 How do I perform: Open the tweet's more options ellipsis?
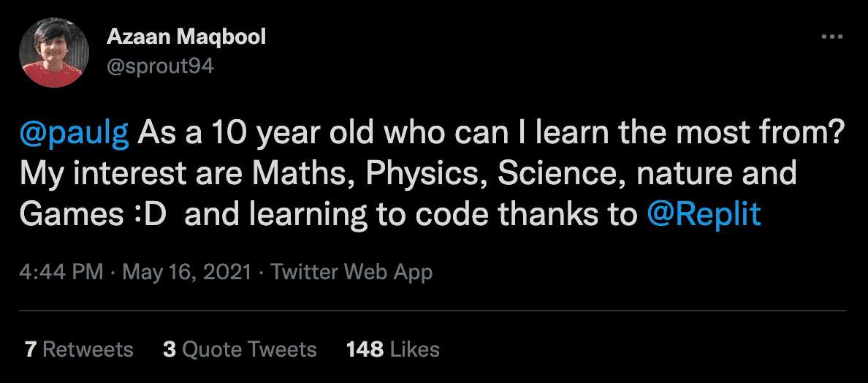(832, 37)
